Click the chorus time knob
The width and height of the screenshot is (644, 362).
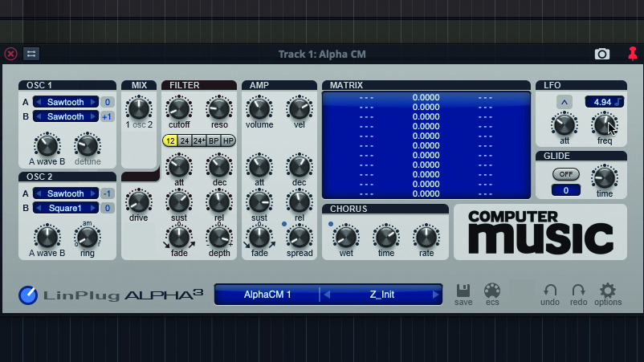[386, 237]
